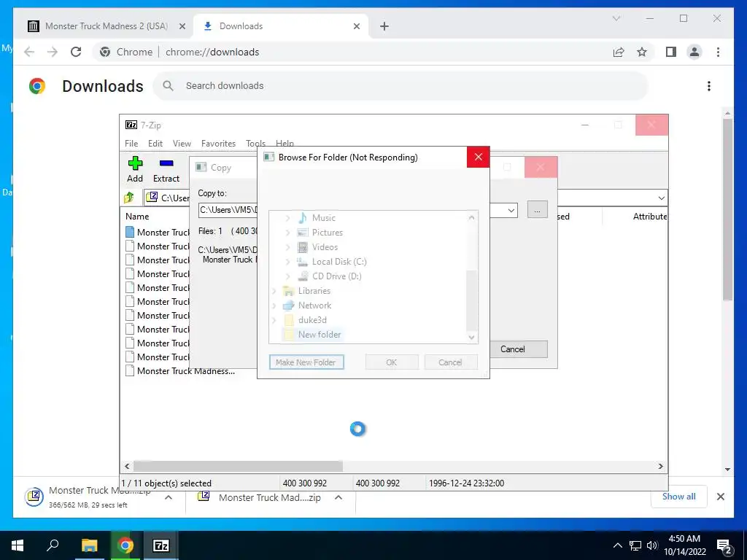Show hidden system tray icons
747x560 pixels.
pyautogui.click(x=617, y=545)
